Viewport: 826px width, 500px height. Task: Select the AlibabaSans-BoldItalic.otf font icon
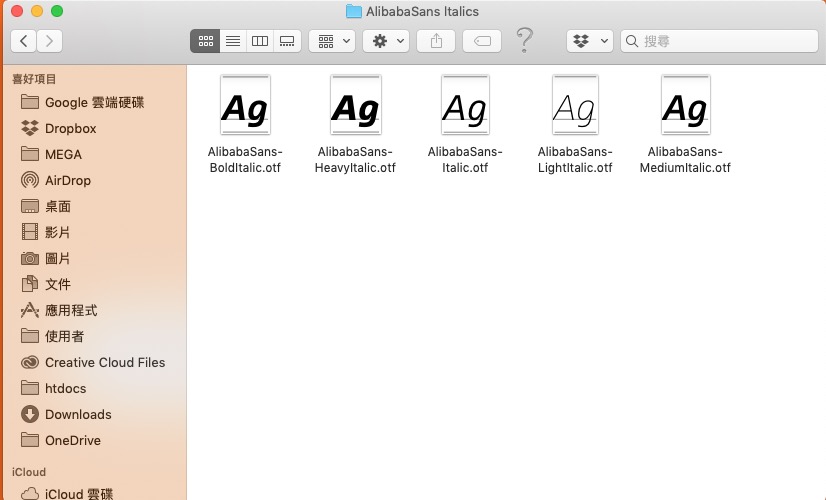[245, 105]
